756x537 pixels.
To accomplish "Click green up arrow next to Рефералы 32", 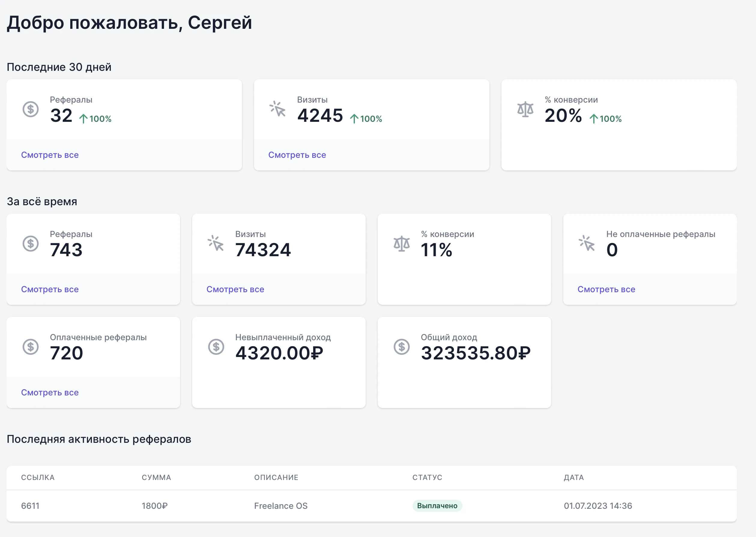I will coord(83,119).
